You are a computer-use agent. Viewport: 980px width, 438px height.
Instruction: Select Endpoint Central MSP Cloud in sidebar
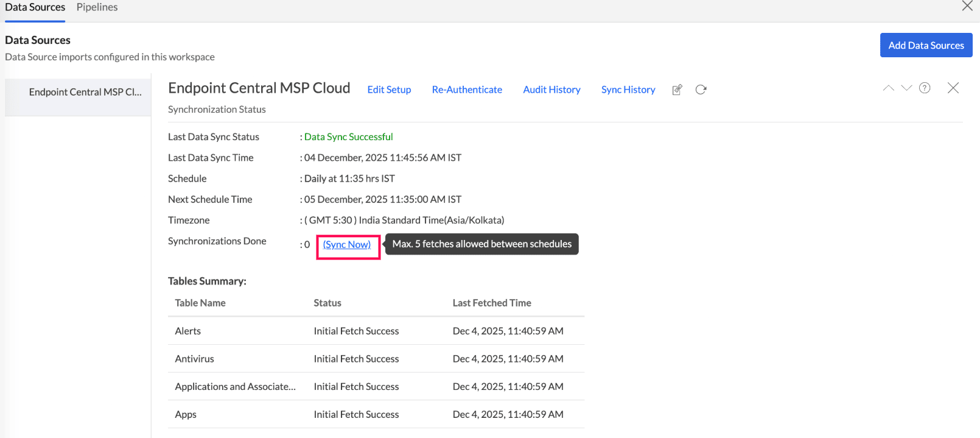85,92
